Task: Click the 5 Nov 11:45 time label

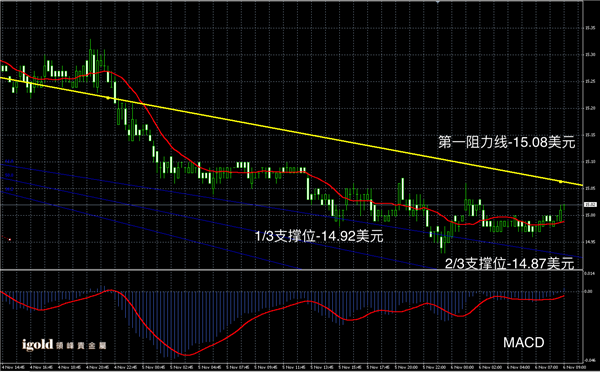Action: click(x=292, y=367)
